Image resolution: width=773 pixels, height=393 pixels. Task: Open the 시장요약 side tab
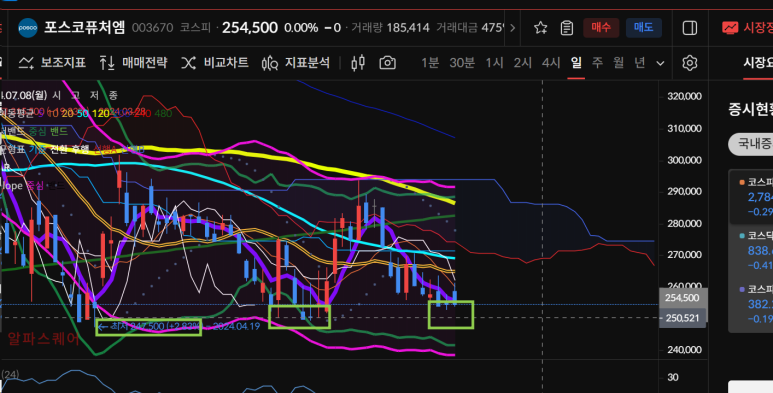point(758,63)
